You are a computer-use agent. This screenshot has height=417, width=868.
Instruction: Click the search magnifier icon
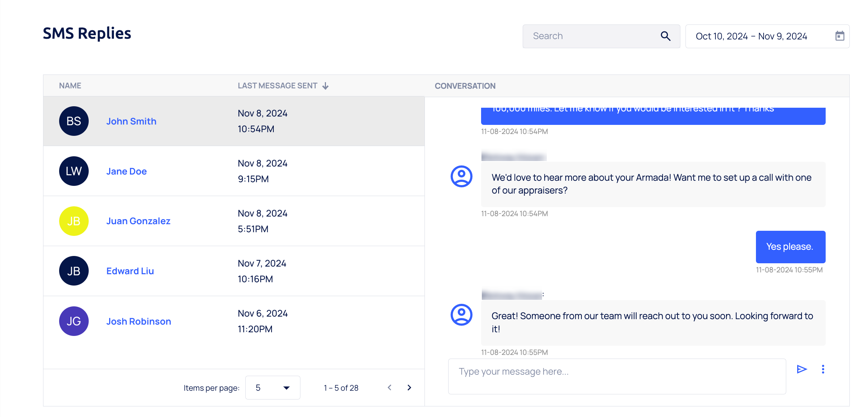[x=665, y=36]
